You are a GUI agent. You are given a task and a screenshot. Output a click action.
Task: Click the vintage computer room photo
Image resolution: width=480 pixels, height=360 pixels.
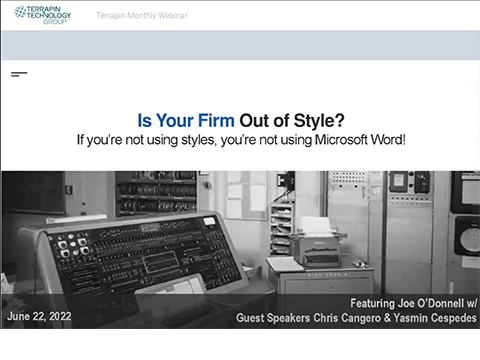click(241, 250)
